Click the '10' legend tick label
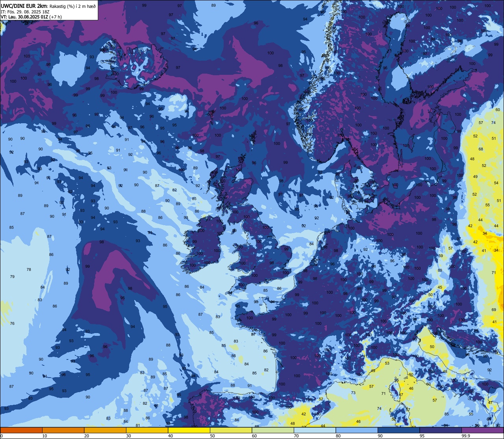The height and width of the screenshot is (439, 504). [x=44, y=436]
